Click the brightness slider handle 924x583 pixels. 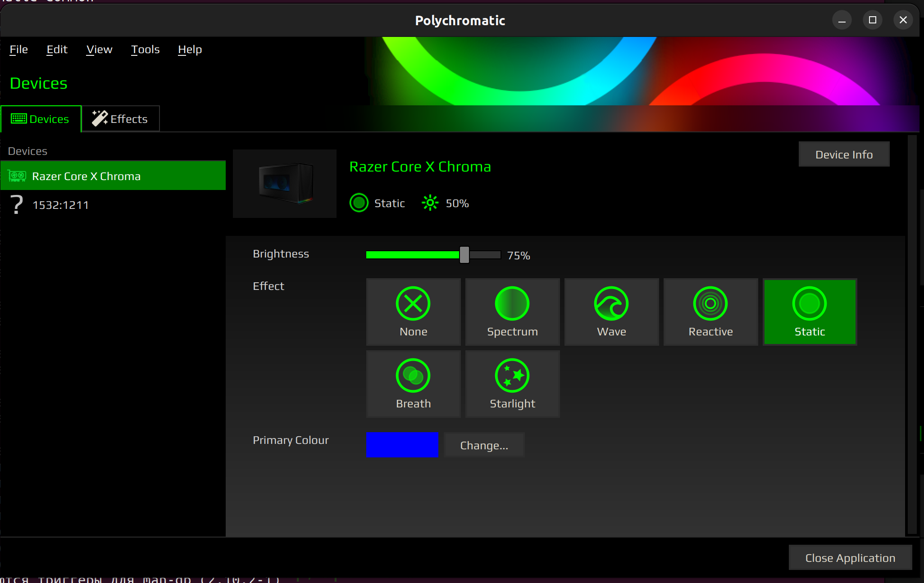pyautogui.click(x=464, y=255)
